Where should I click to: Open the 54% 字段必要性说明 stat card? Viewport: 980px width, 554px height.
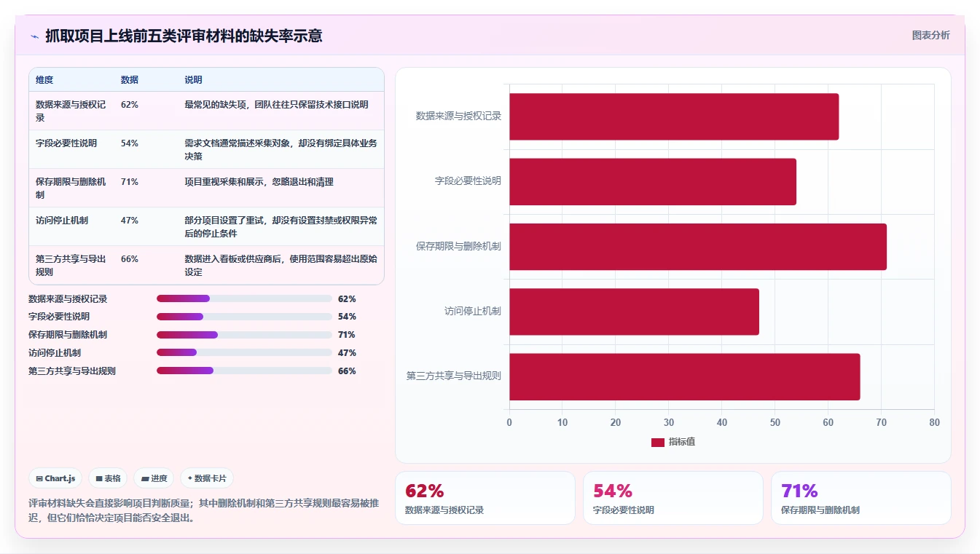pos(673,498)
